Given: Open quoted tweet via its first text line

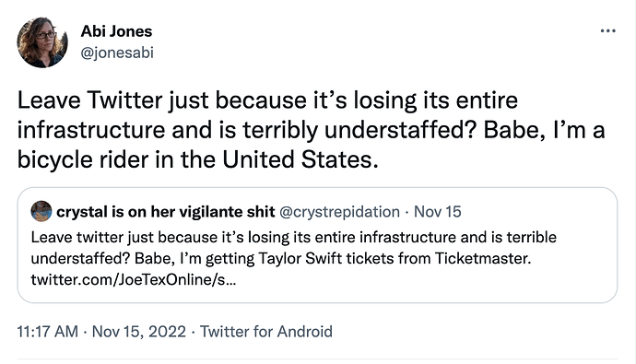Looking at the screenshot, I should pyautogui.click(x=294, y=237).
